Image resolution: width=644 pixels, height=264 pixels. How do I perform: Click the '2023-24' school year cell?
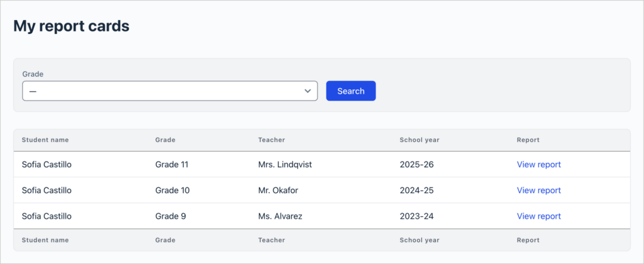pos(416,216)
